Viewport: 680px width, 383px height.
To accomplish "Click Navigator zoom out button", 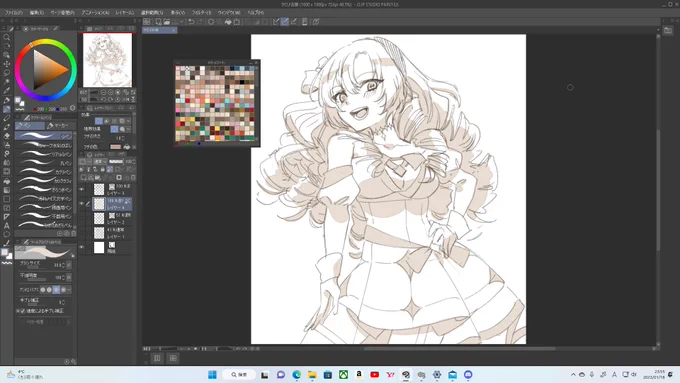I will click(x=103, y=92).
